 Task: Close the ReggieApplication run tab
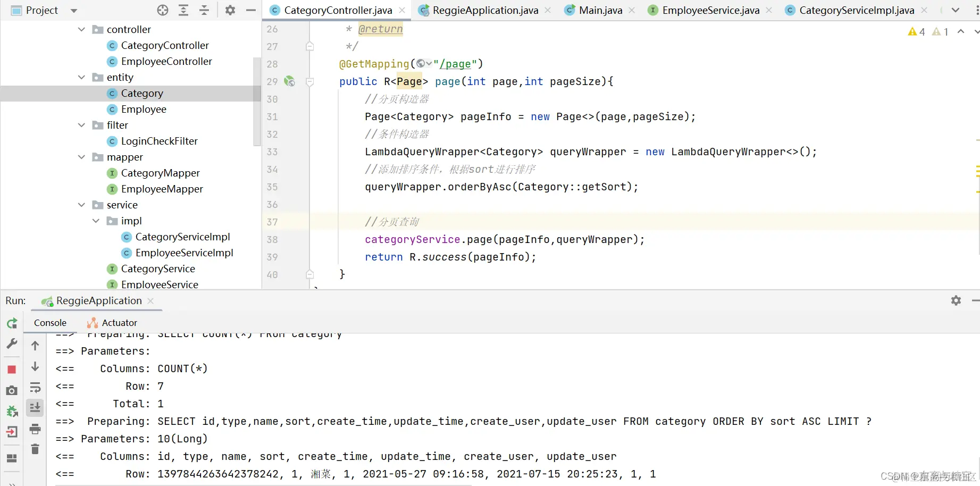pos(150,301)
